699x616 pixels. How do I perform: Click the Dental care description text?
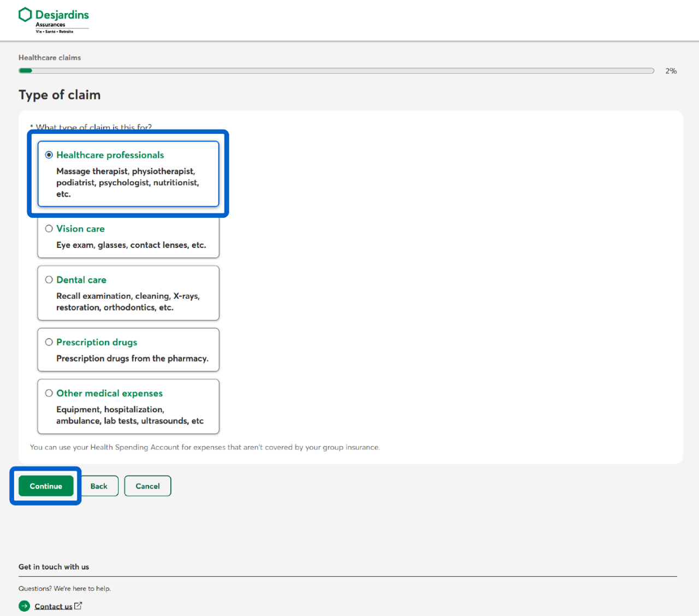tap(128, 302)
